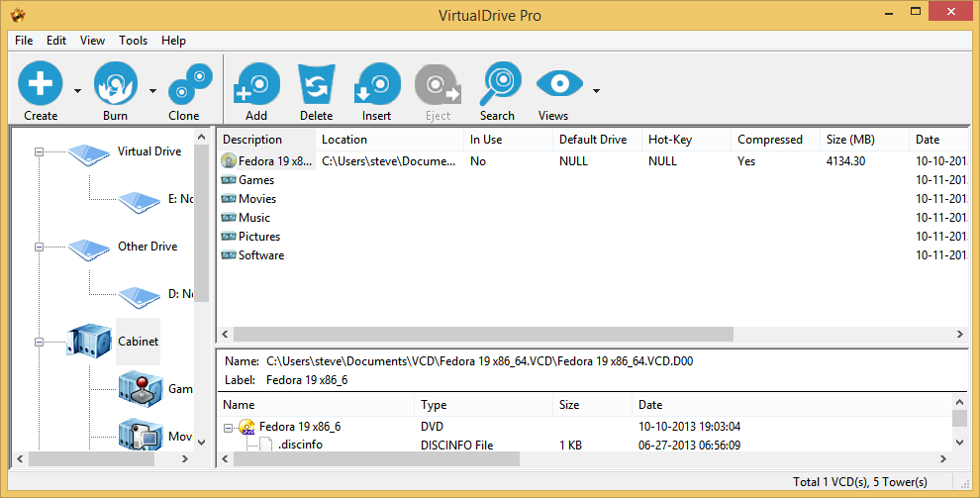This screenshot has height=498, width=980.
Task: Click the Burn toolbar icon
Action: (116, 83)
